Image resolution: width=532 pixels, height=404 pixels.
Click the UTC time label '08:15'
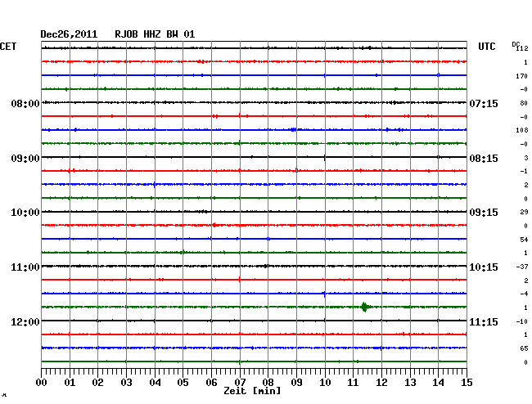484,159
